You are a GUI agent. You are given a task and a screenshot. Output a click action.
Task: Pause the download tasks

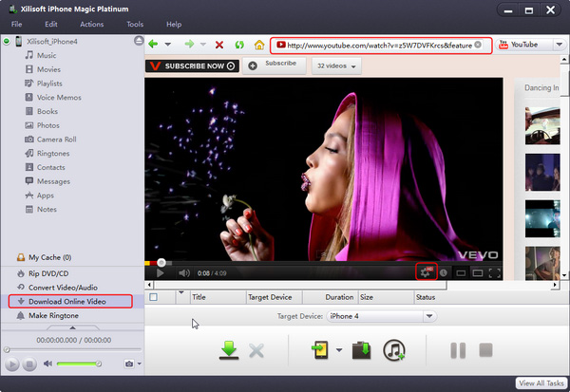pos(458,350)
